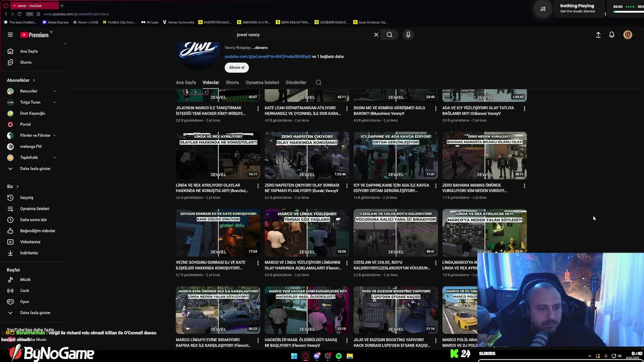Clear the search box with the X icon
The height and width of the screenshot is (362, 644).
tap(376, 35)
